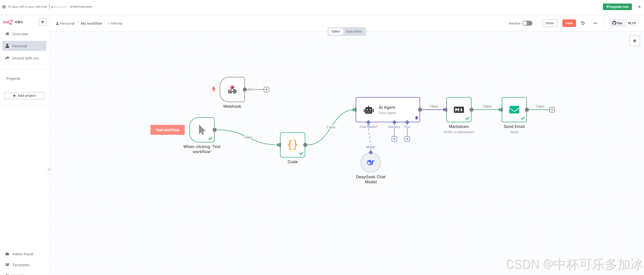Open the Send Email node
Viewport: 644px width, 275px height.
(514, 110)
